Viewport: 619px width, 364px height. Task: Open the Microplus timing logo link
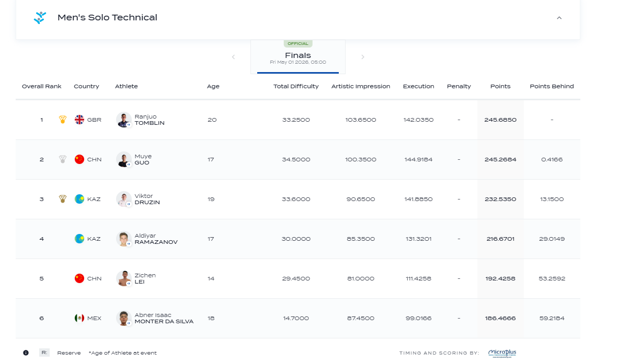point(502,353)
